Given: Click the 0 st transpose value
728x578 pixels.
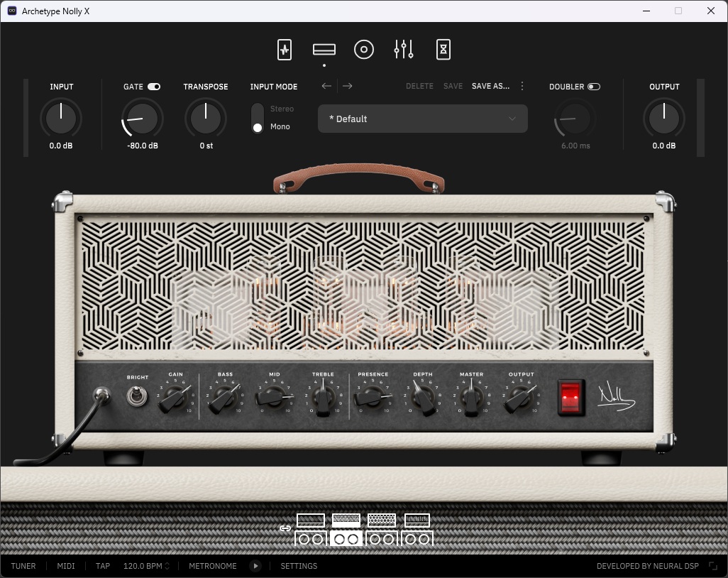Looking at the screenshot, I should (206, 146).
